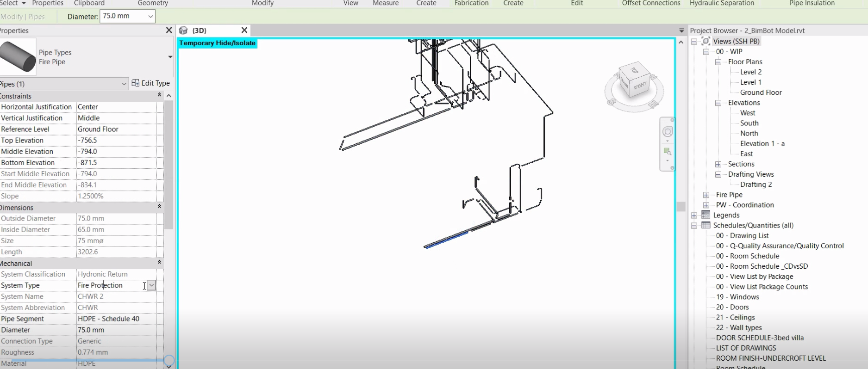This screenshot has height=369, width=868.
Task: Collapse the Elevations node
Action: tap(718, 103)
